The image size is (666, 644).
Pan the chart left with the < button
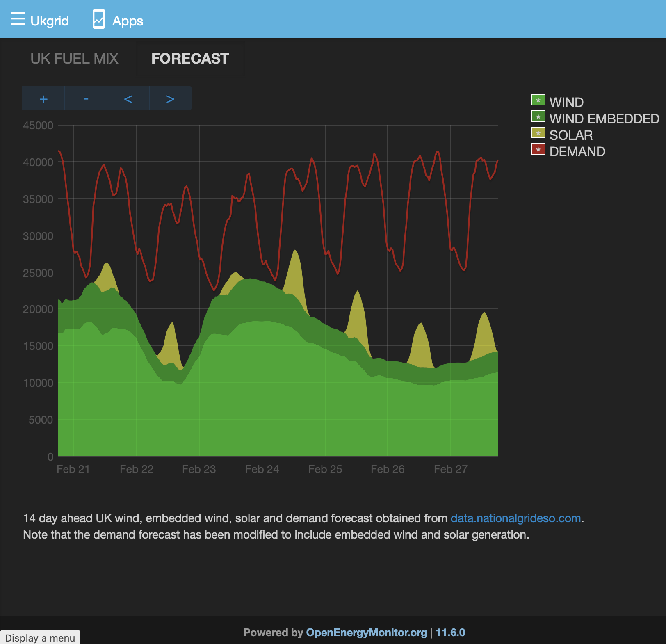point(128,98)
